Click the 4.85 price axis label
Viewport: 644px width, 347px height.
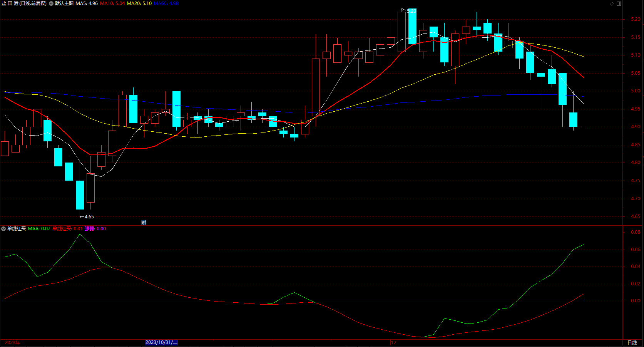636,145
